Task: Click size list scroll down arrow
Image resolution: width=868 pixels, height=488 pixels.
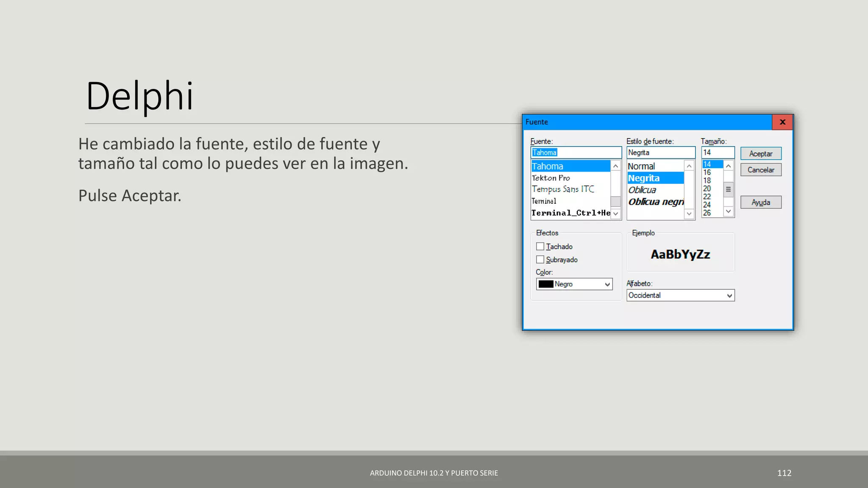Action: coord(729,211)
